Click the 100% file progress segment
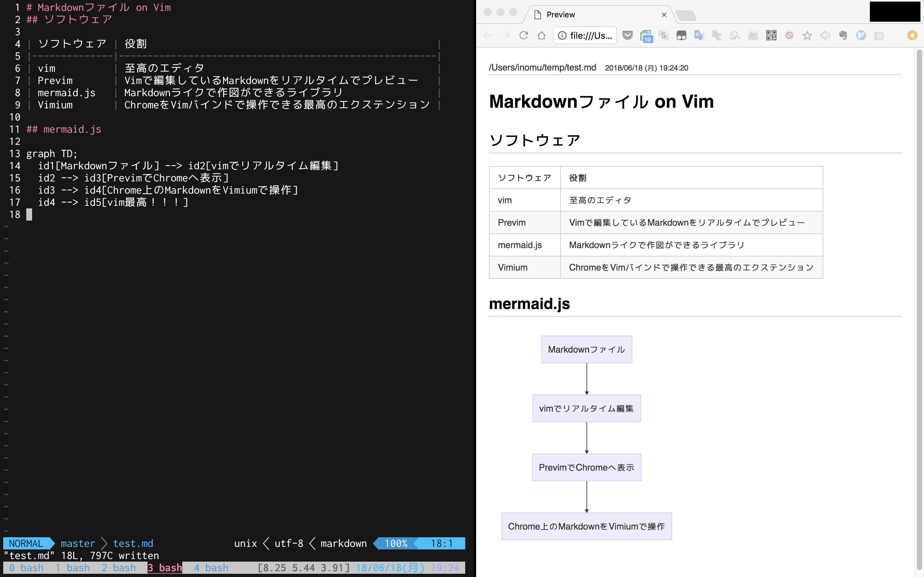The width and height of the screenshot is (924, 577). tap(396, 543)
